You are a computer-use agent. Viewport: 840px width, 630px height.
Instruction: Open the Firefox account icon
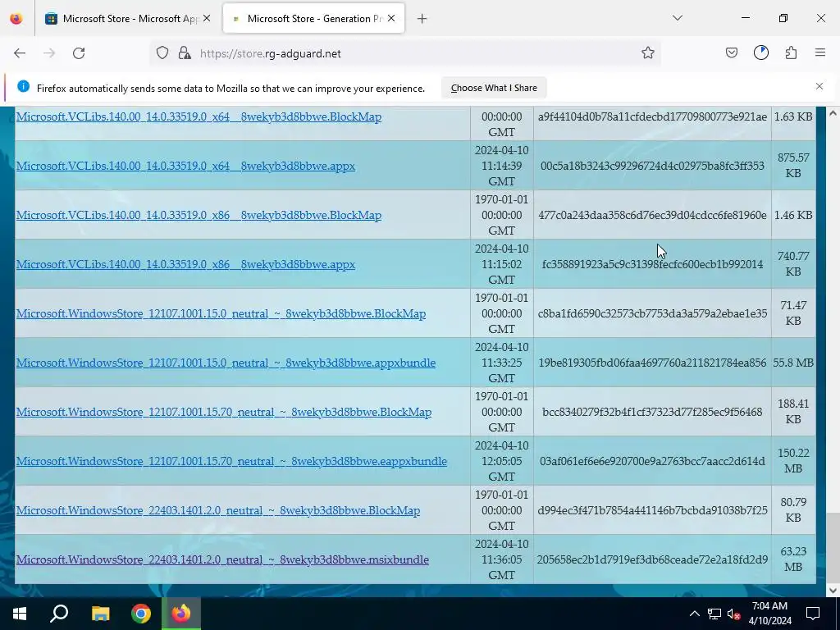tap(760, 52)
